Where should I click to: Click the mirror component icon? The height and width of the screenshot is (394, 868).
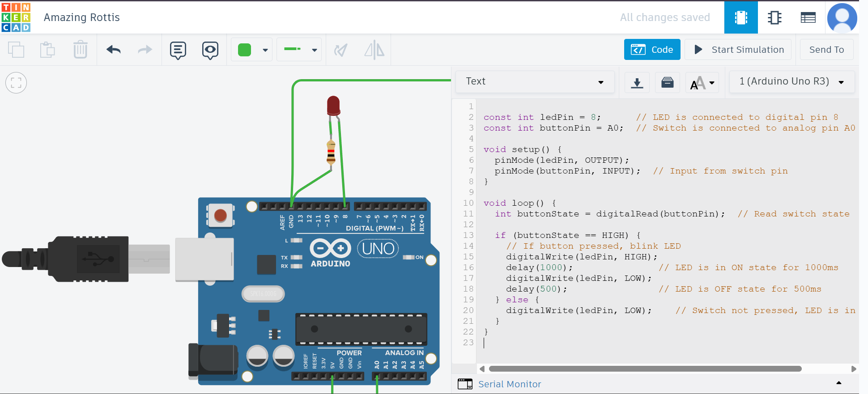pyautogui.click(x=374, y=50)
